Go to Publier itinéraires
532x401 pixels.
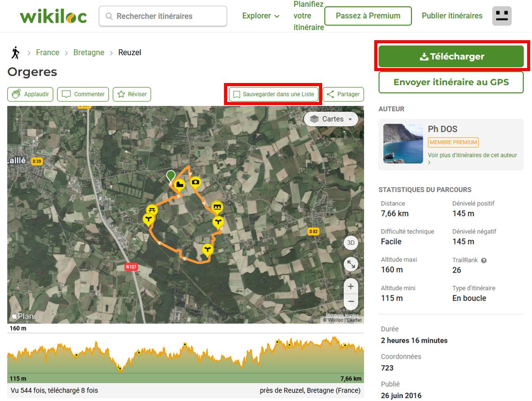(x=452, y=16)
